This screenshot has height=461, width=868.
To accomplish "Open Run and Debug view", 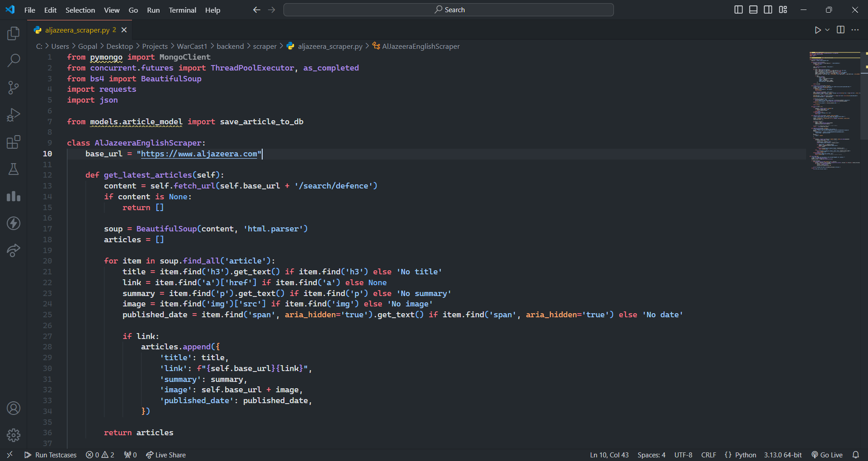I will pyautogui.click(x=14, y=115).
